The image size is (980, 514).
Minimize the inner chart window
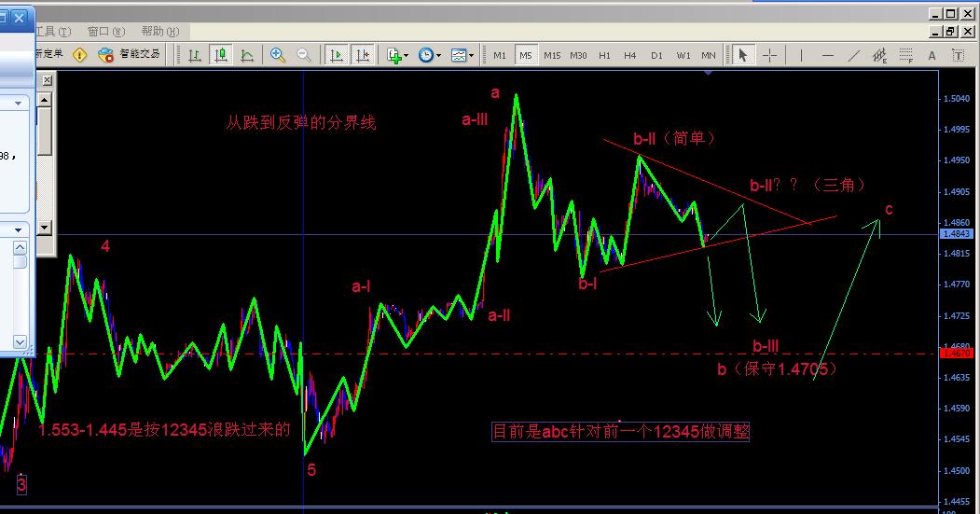(935, 32)
